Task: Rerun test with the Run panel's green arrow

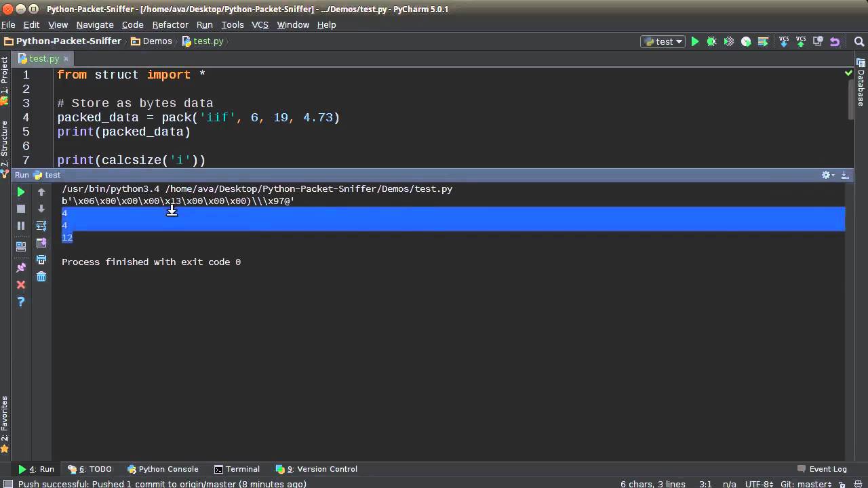Action: click(21, 192)
